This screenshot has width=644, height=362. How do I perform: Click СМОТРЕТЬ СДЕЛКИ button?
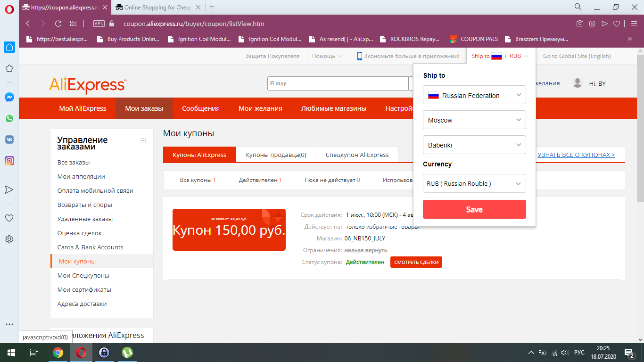tap(416, 262)
